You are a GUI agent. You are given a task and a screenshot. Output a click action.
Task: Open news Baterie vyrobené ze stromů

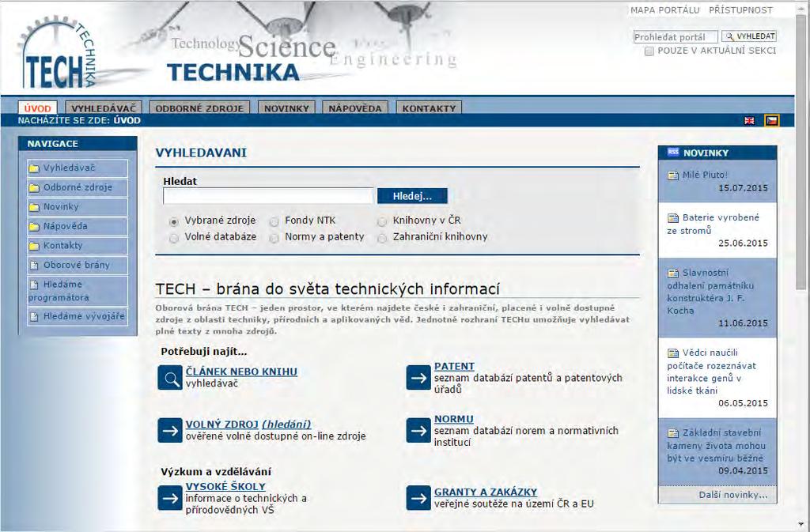click(x=713, y=224)
